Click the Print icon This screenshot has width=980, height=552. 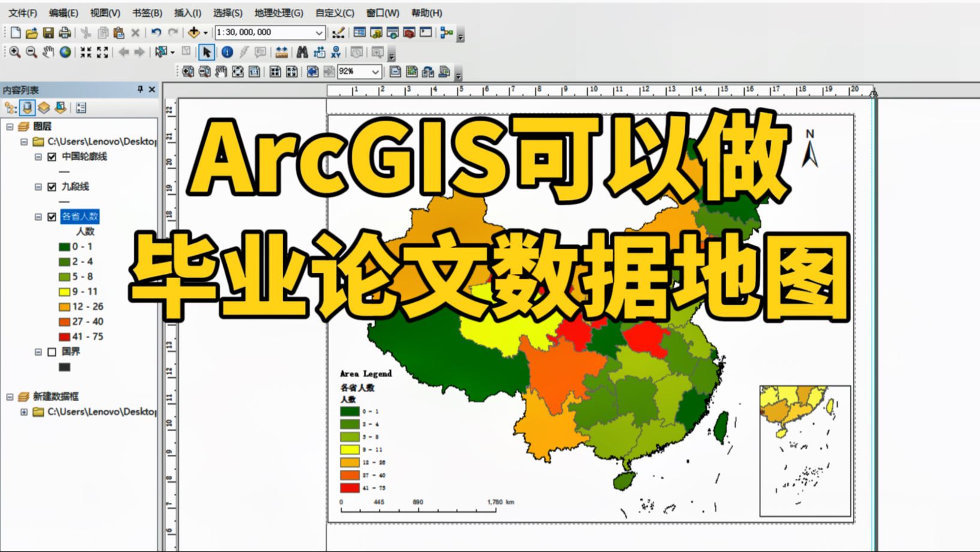pos(64,32)
